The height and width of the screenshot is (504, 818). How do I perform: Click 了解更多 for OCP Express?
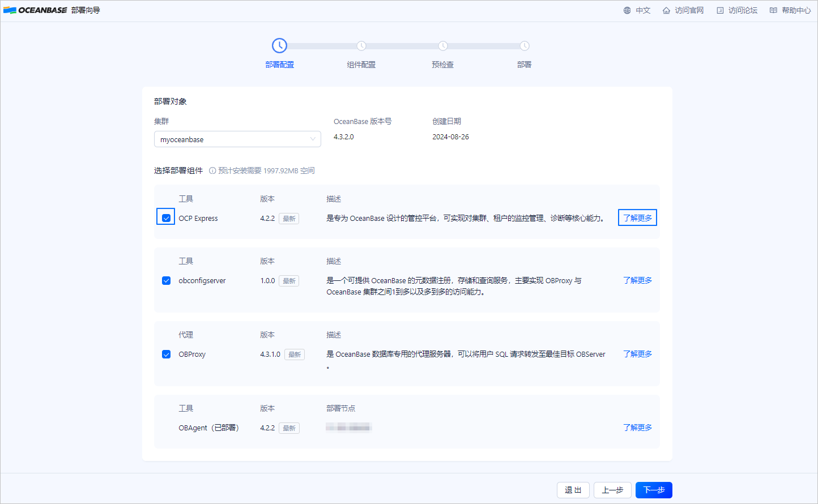click(637, 218)
